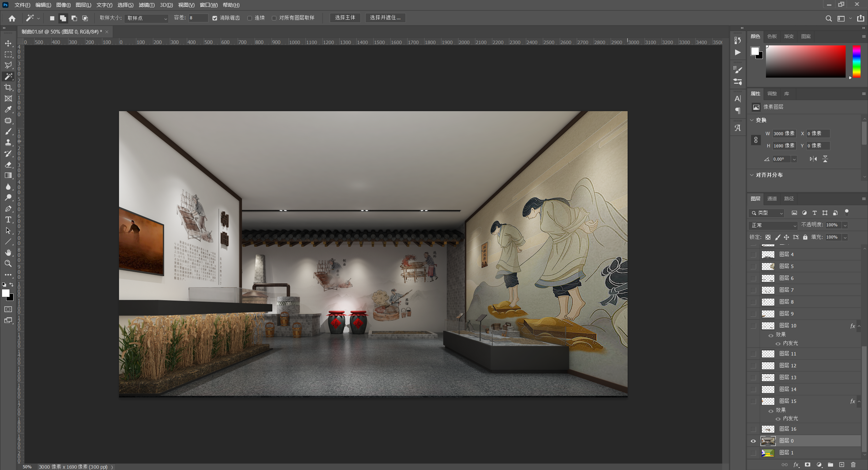Select the Crop tool
Screen dimensions: 868x470
tap(8, 87)
